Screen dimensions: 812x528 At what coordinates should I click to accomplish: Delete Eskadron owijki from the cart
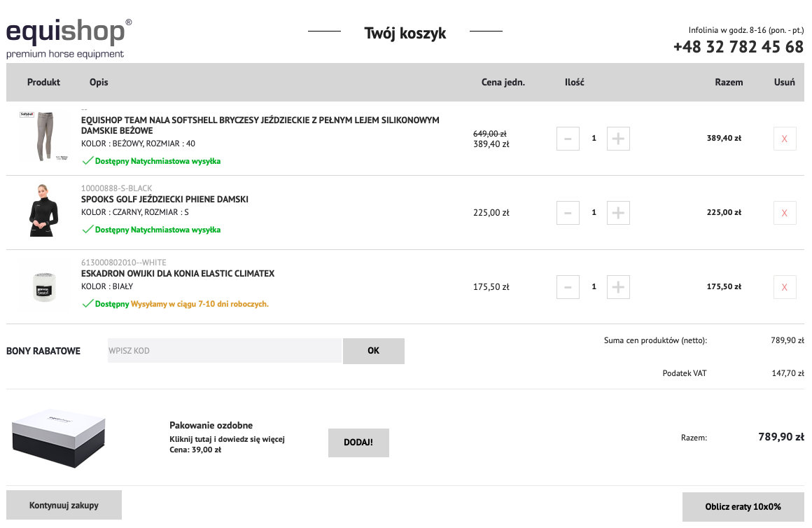pyautogui.click(x=784, y=287)
